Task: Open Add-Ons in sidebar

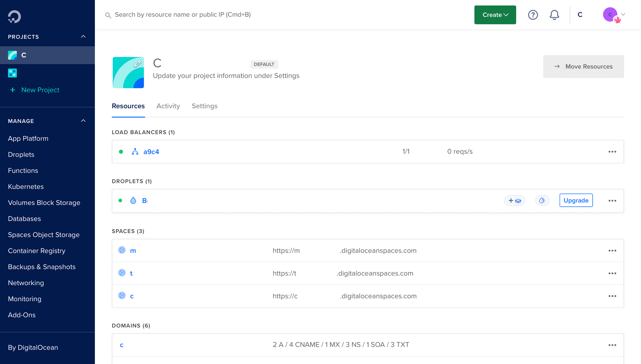Action: coord(22,315)
